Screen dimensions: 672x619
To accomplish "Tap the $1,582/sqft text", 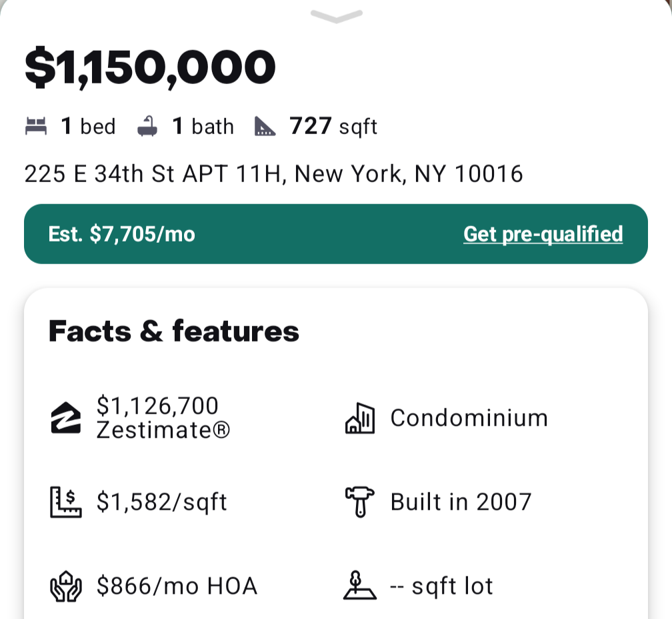I will (161, 502).
